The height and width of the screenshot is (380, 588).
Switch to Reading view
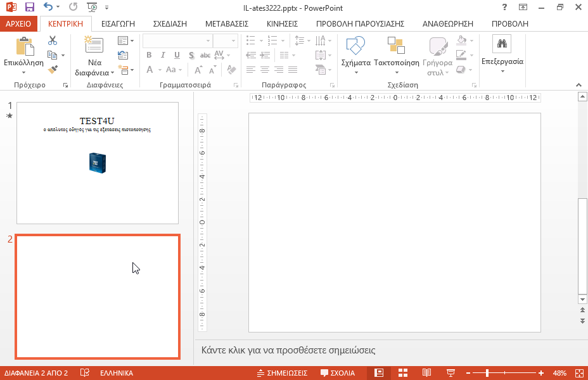[x=427, y=373]
